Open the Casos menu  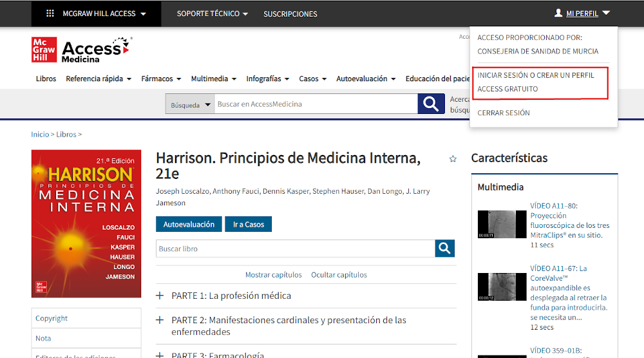pos(312,79)
